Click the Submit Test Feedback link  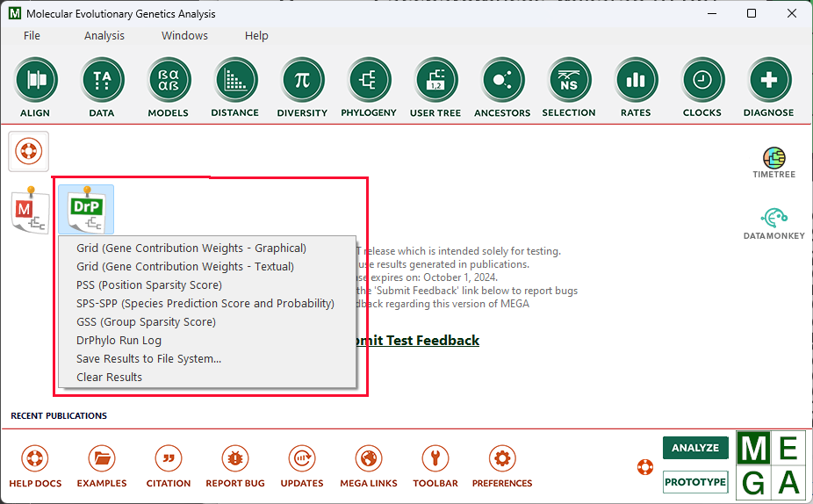pos(419,341)
